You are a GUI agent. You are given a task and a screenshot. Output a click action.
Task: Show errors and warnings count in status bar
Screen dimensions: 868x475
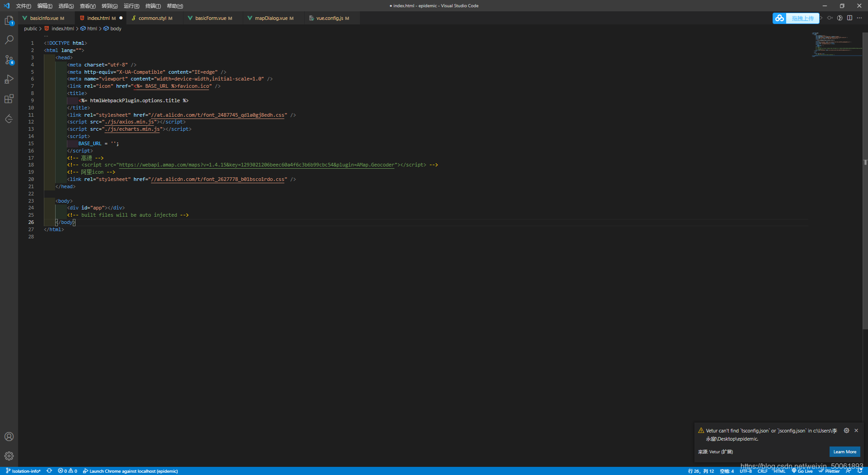67,471
